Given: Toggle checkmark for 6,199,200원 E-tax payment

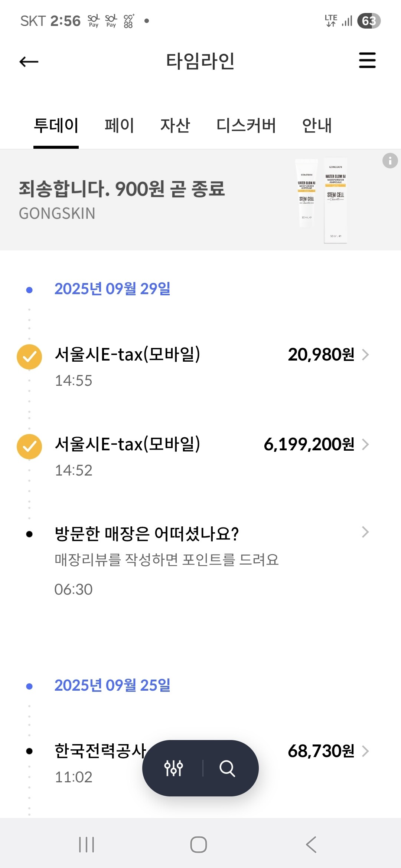Looking at the screenshot, I should pos(29,446).
